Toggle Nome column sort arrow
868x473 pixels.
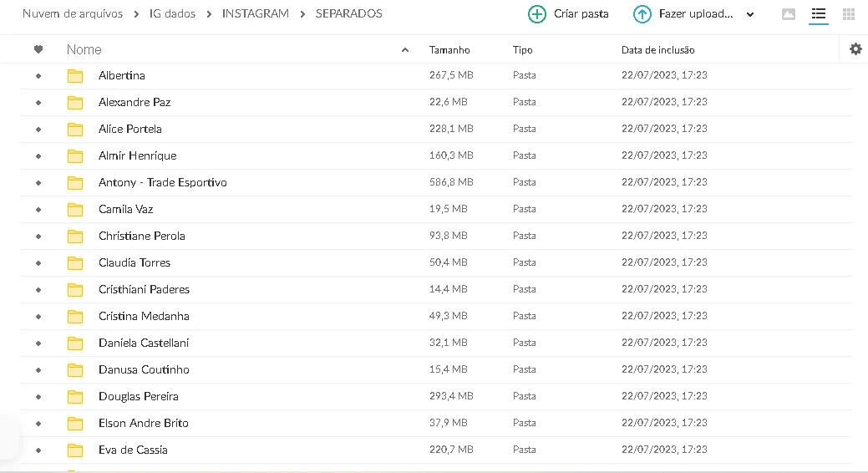pos(405,50)
